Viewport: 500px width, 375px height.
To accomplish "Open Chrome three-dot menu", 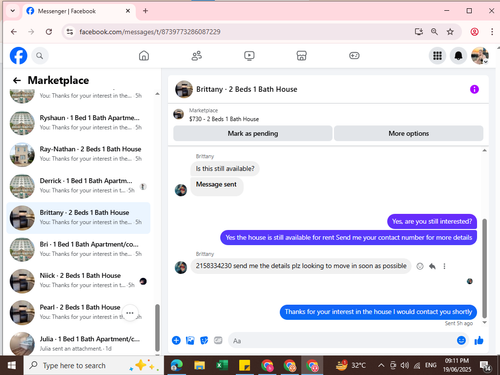I will click(x=492, y=32).
